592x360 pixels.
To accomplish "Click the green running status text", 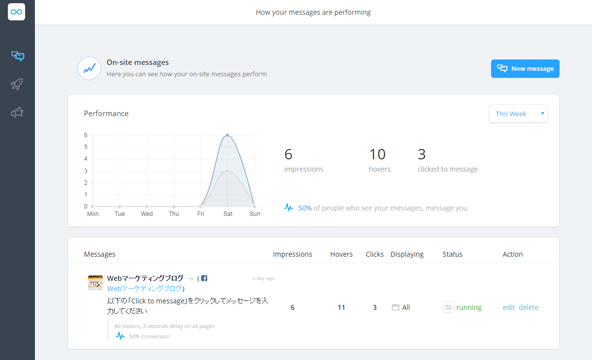I will pyautogui.click(x=469, y=307).
